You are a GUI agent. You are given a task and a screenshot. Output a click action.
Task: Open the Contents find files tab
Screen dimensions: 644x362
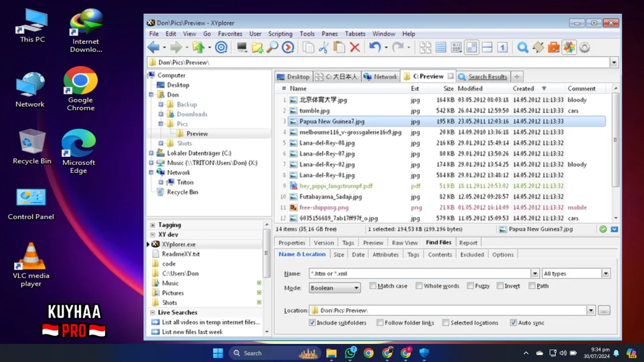point(440,254)
